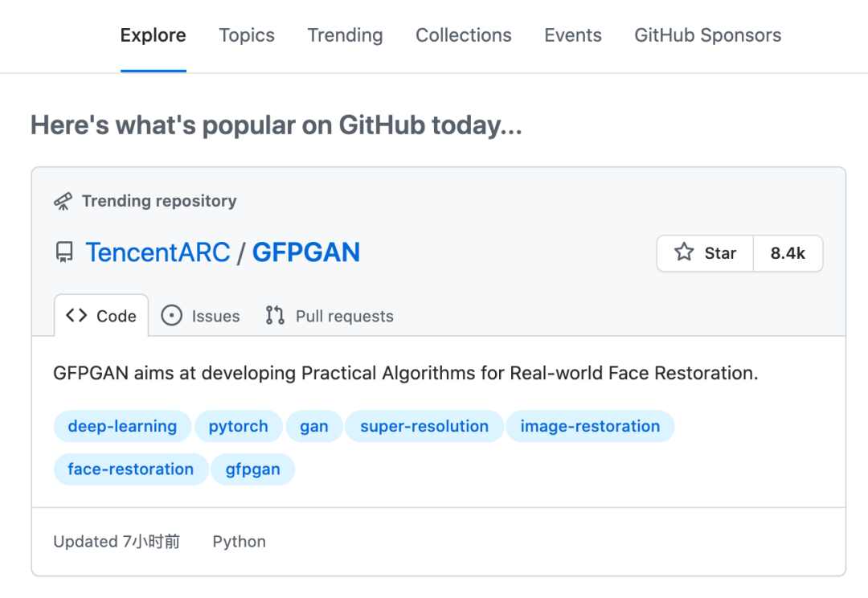
Task: Click the Issues circle icon
Action: coord(171,316)
